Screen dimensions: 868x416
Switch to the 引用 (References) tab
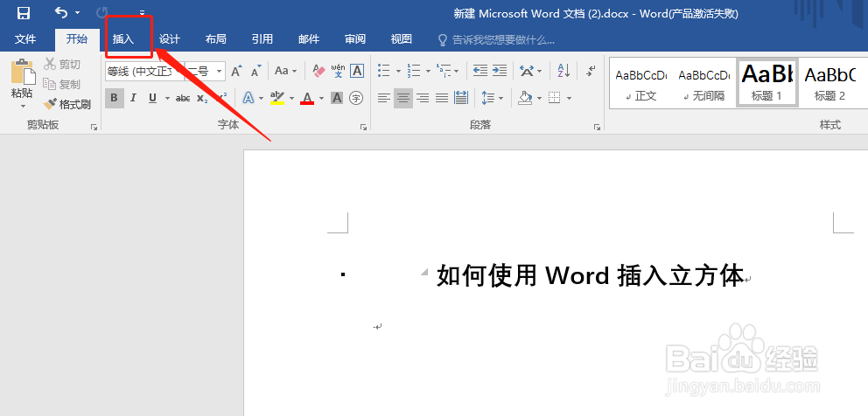pos(262,38)
